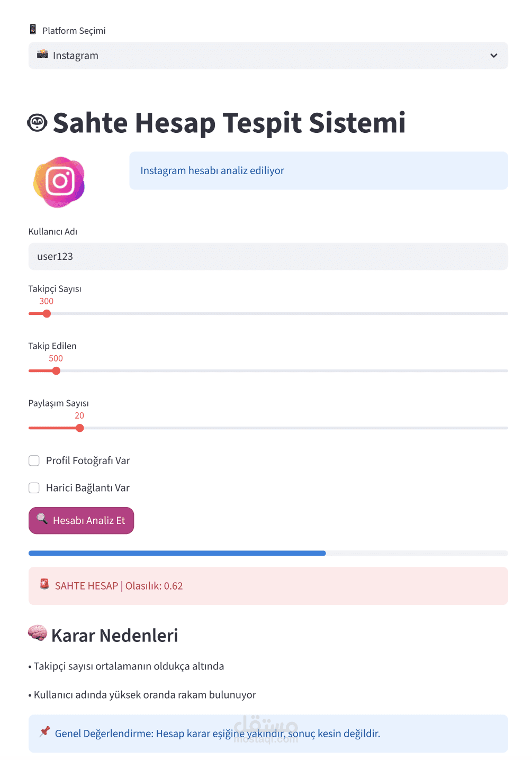Click the face emoji beside page title

click(x=37, y=123)
